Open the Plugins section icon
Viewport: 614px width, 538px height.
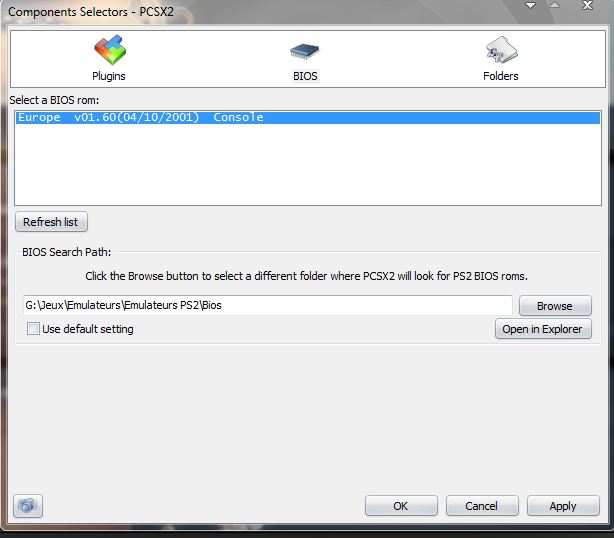coord(110,50)
